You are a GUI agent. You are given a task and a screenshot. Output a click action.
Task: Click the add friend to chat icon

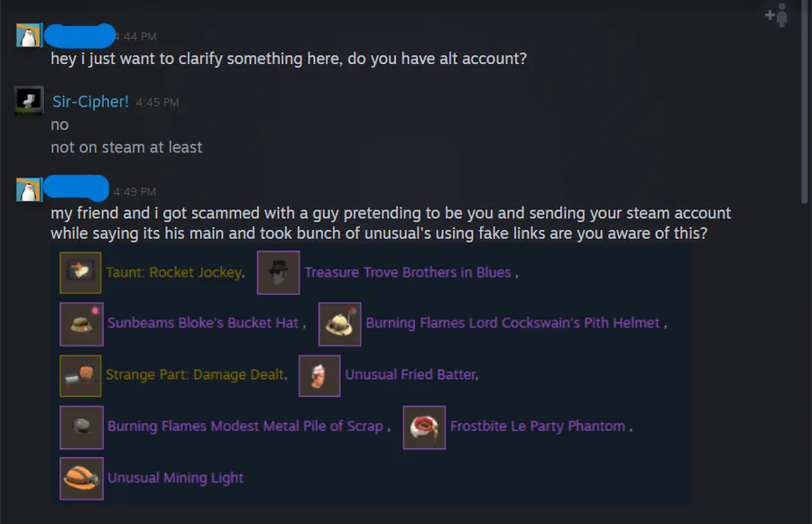[x=776, y=15]
